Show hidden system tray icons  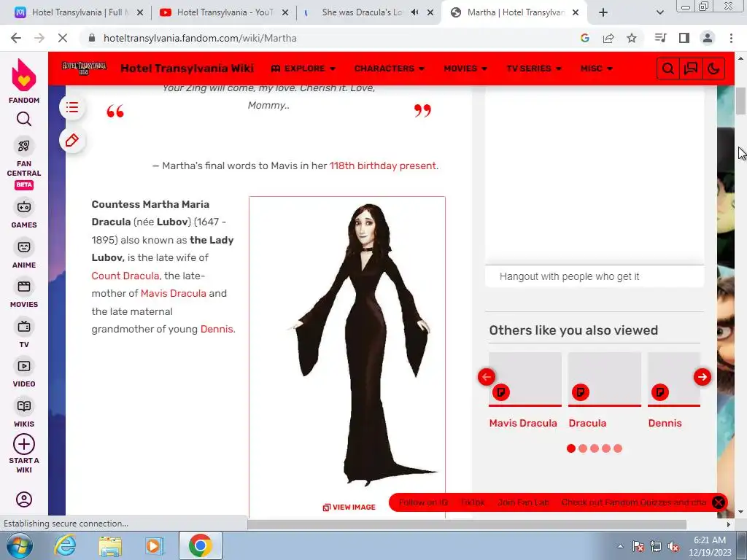pos(620,546)
